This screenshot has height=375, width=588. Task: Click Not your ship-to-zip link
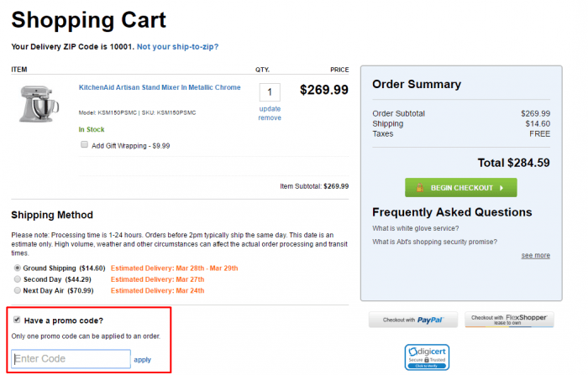pos(178,47)
